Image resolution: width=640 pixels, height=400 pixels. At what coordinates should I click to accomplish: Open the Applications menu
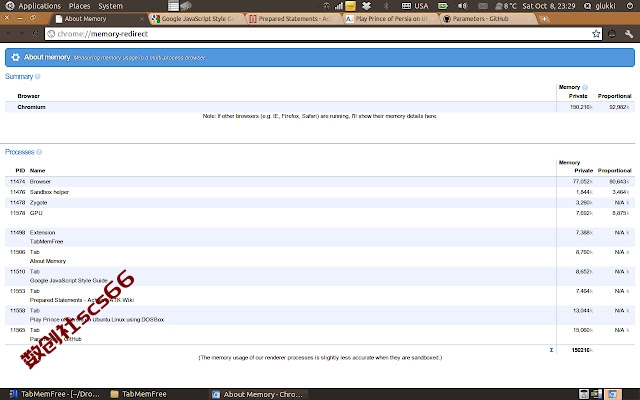(x=40, y=6)
